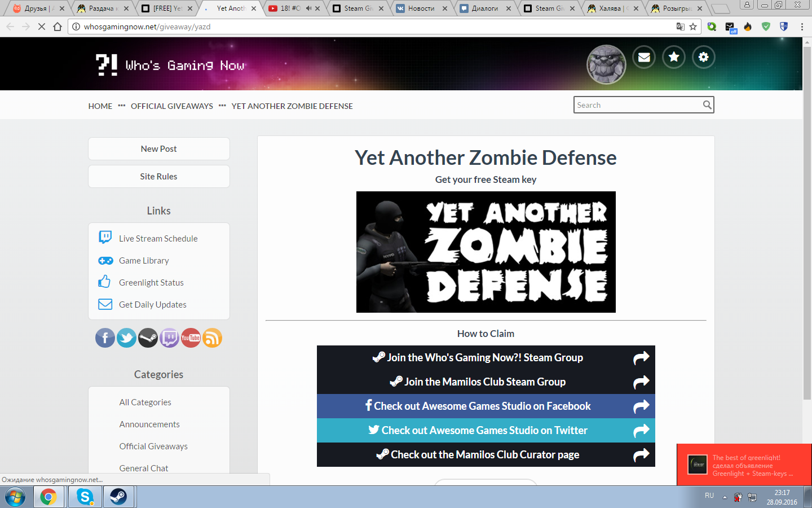Open the Greenlight Status link

pyautogui.click(x=151, y=283)
